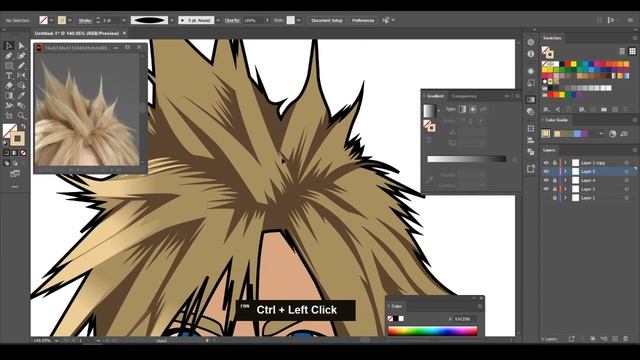The image size is (640, 360).
Task: Open stroke weight dropdown
Action: pyautogui.click(x=124, y=20)
